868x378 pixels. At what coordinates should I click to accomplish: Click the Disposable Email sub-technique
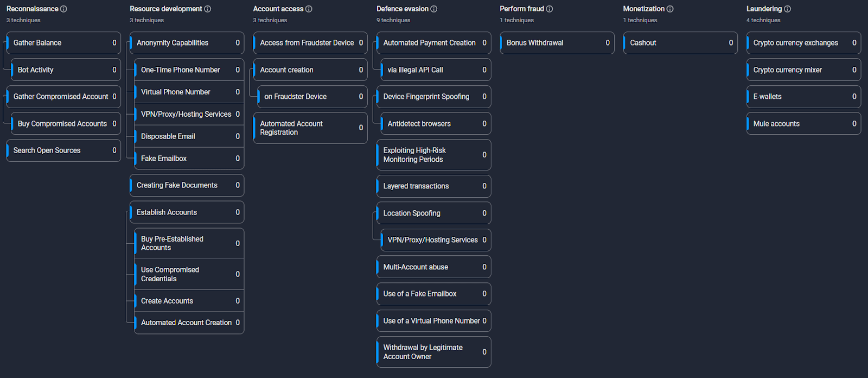[189, 136]
